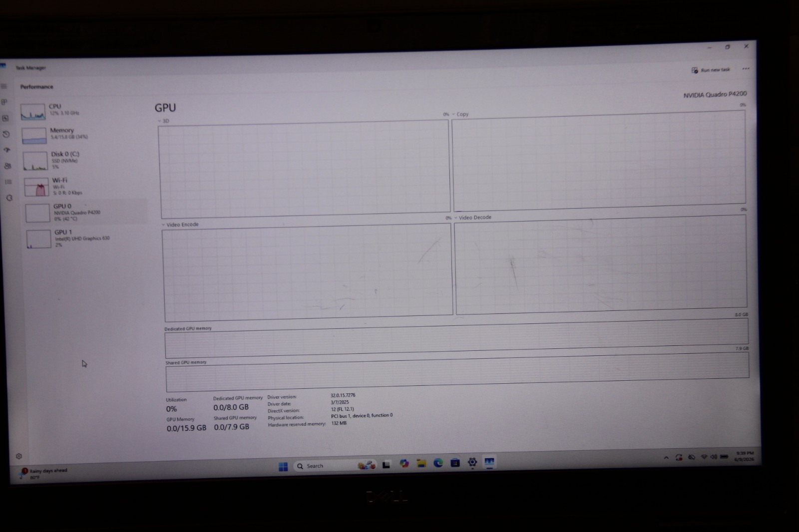The image size is (799, 532).
Task: Select Disk 0 (C:) entry
Action: click(x=84, y=160)
